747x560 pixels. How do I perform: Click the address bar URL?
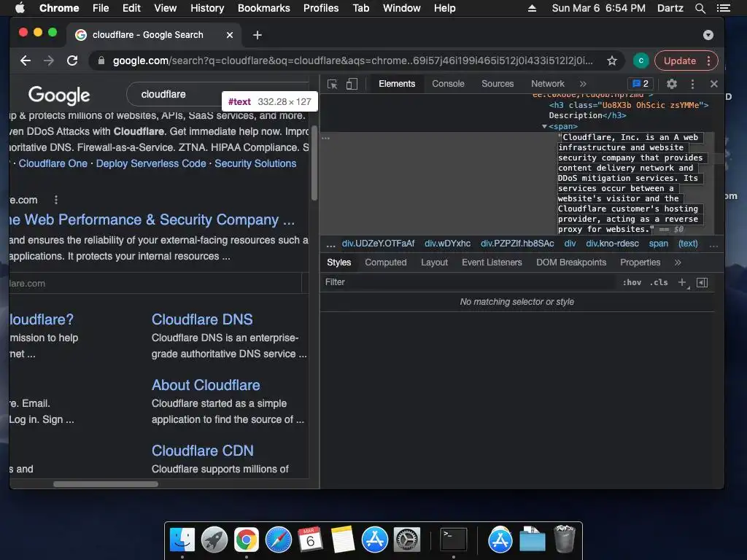352,61
